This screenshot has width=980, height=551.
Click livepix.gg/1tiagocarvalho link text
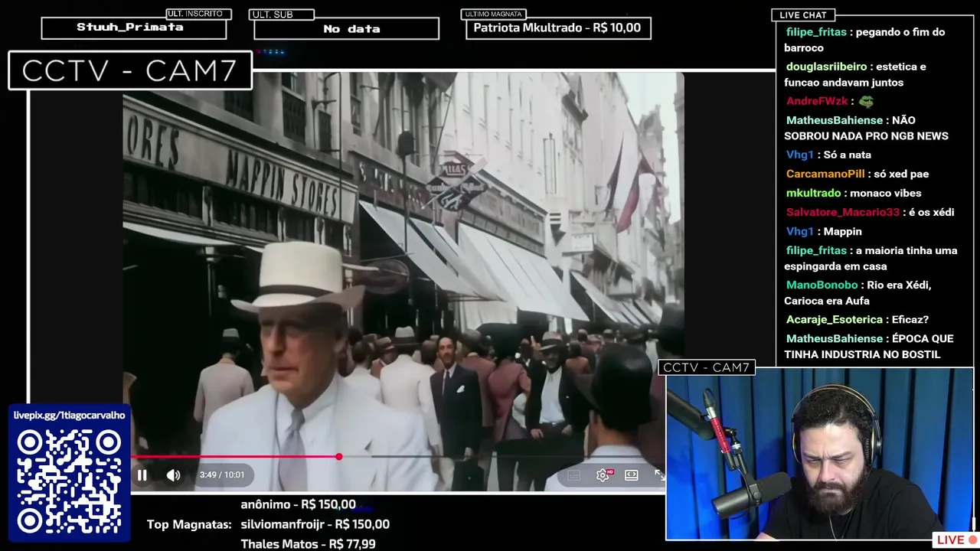(69, 415)
